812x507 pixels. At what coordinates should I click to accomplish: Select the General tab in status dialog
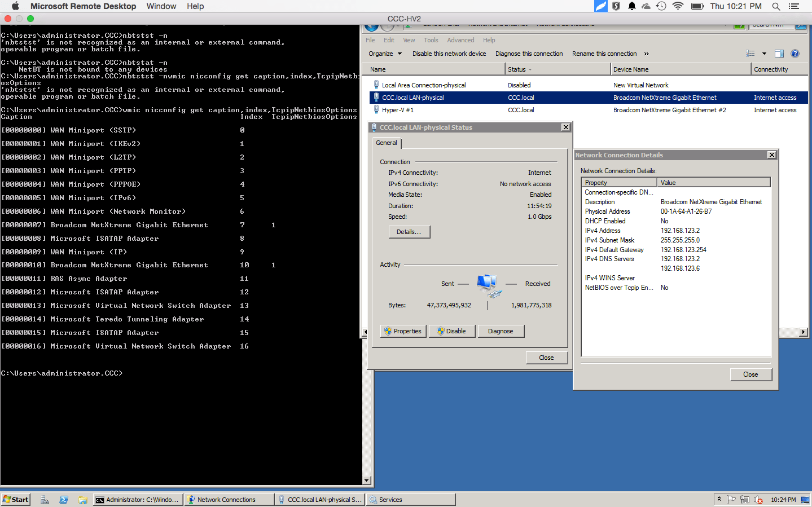[387, 143]
